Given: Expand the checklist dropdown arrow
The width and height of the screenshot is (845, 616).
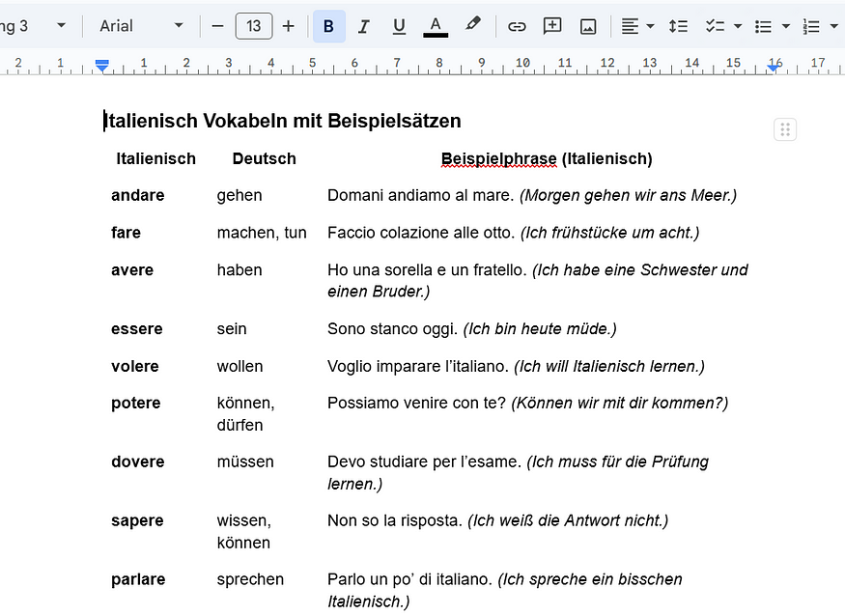Looking at the screenshot, I should coord(738,26).
